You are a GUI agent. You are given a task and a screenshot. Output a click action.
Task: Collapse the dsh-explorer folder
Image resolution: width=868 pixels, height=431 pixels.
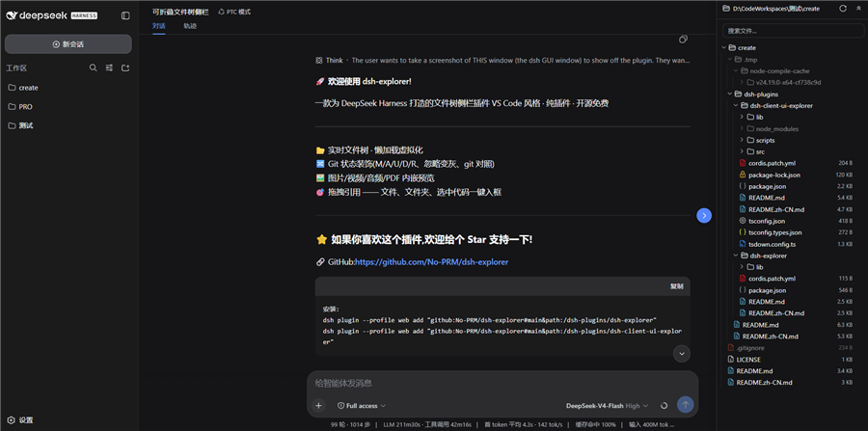coord(736,256)
